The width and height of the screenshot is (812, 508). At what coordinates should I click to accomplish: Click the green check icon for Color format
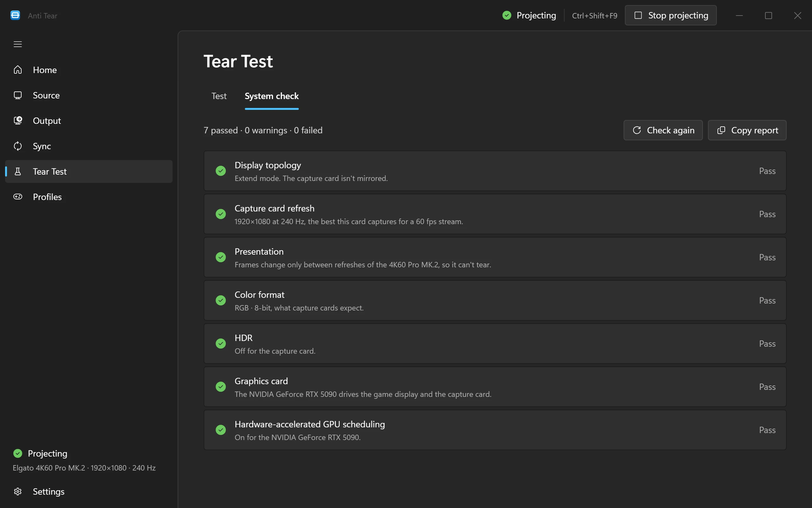coord(221,300)
